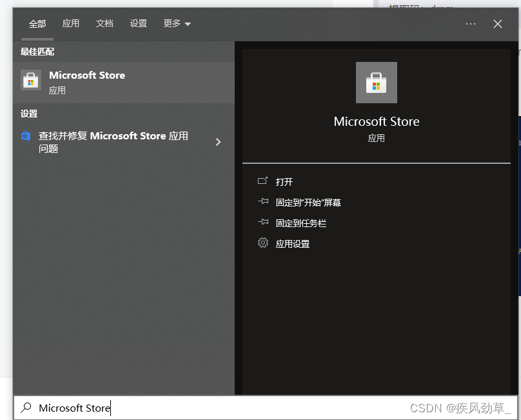Click the 打开 open icon
Image resolution: width=521 pixels, height=420 pixels.
click(262, 181)
